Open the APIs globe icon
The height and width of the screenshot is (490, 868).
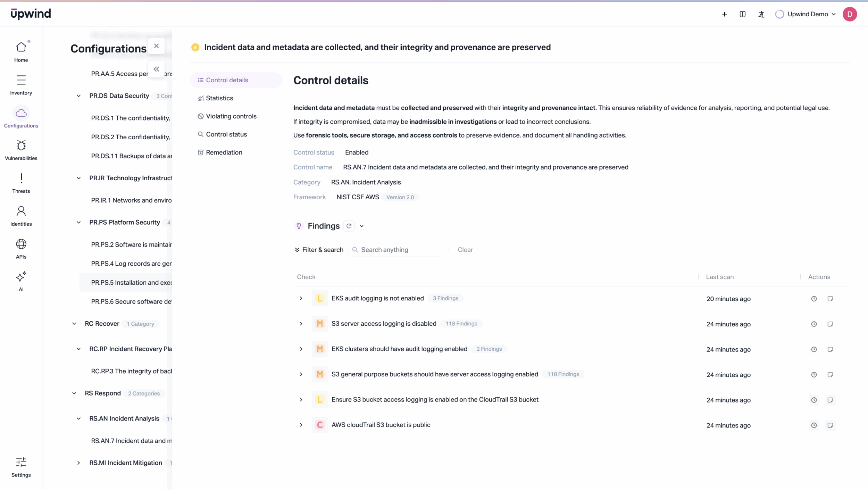[x=21, y=244]
